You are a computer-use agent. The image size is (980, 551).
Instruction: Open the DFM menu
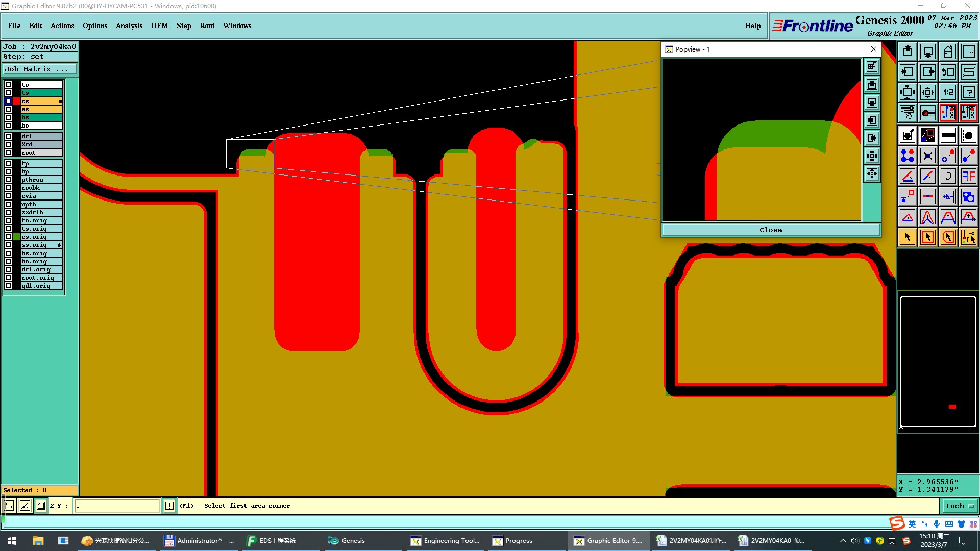pos(159,26)
